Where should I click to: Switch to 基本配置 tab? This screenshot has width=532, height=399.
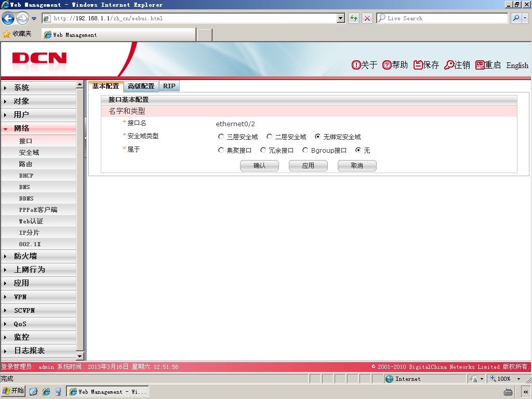105,86
